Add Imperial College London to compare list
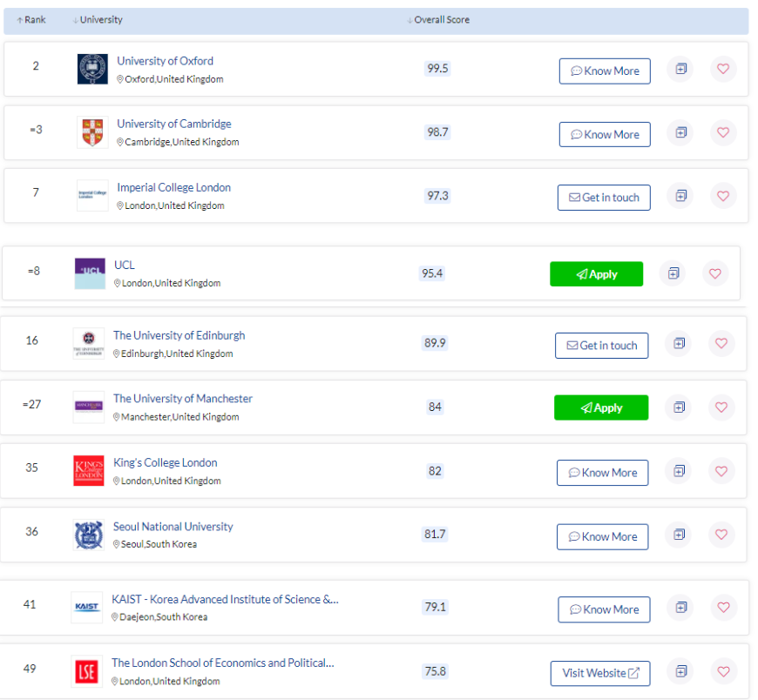758x700 pixels. (680, 196)
